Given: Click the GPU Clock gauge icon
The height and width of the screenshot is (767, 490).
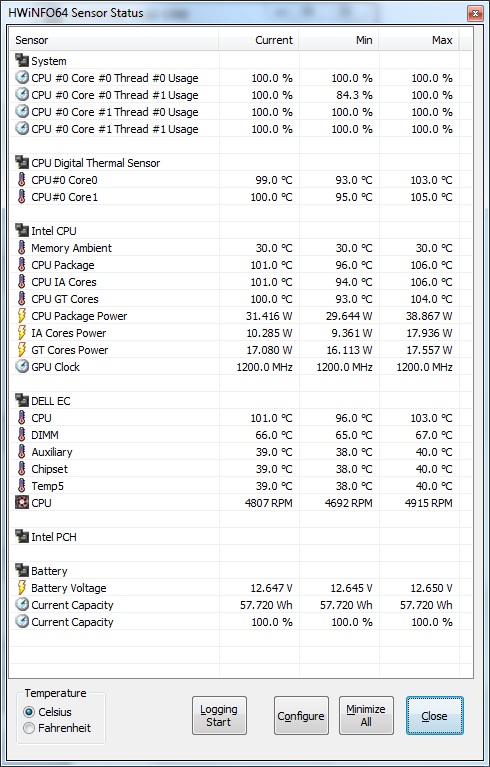Looking at the screenshot, I should pos(22,367).
